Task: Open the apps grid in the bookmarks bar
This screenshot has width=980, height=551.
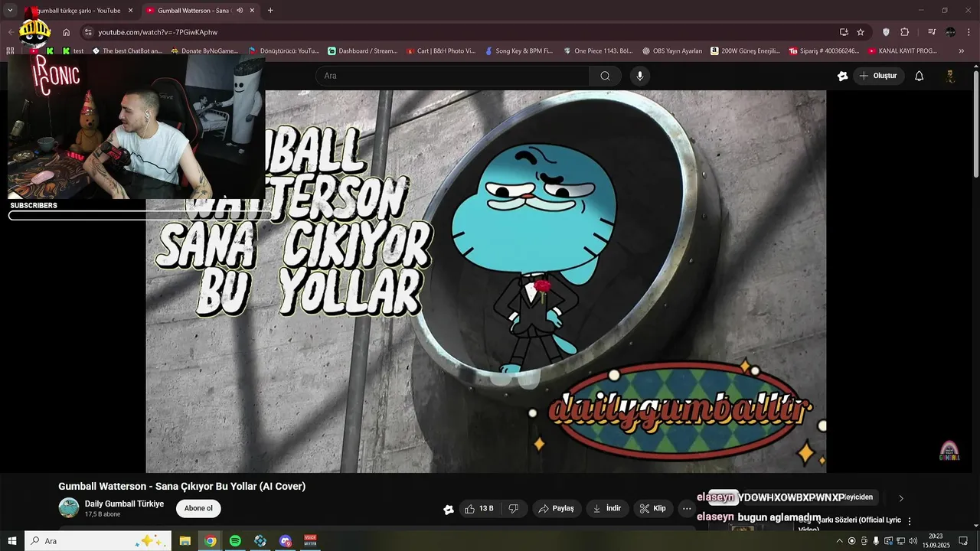Action: click(10, 51)
